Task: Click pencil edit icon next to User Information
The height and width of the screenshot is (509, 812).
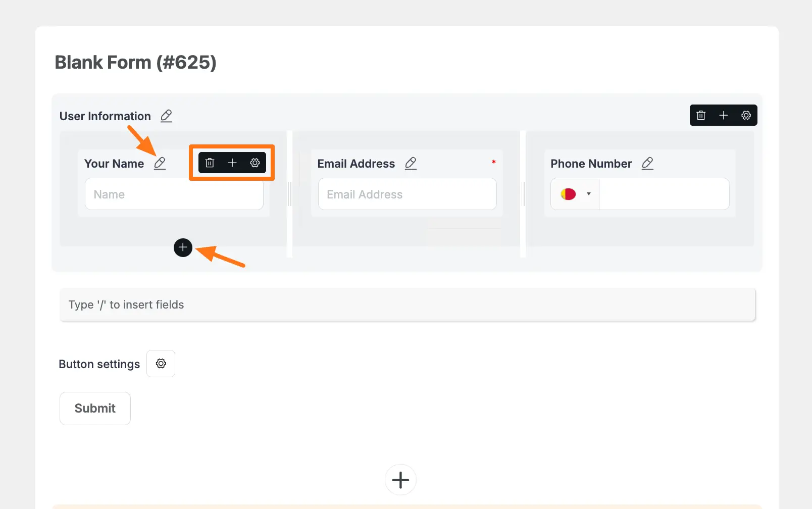Action: (166, 116)
